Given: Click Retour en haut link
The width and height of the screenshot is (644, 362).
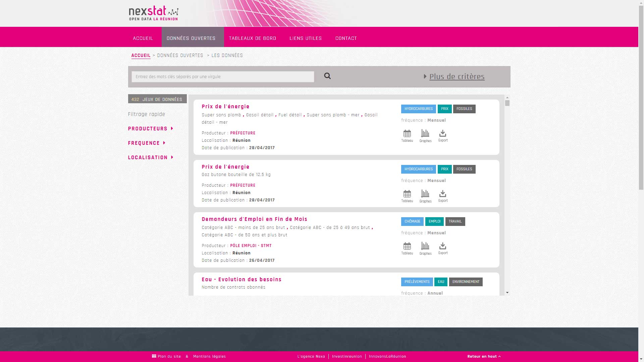Looking at the screenshot, I should 484,356.
